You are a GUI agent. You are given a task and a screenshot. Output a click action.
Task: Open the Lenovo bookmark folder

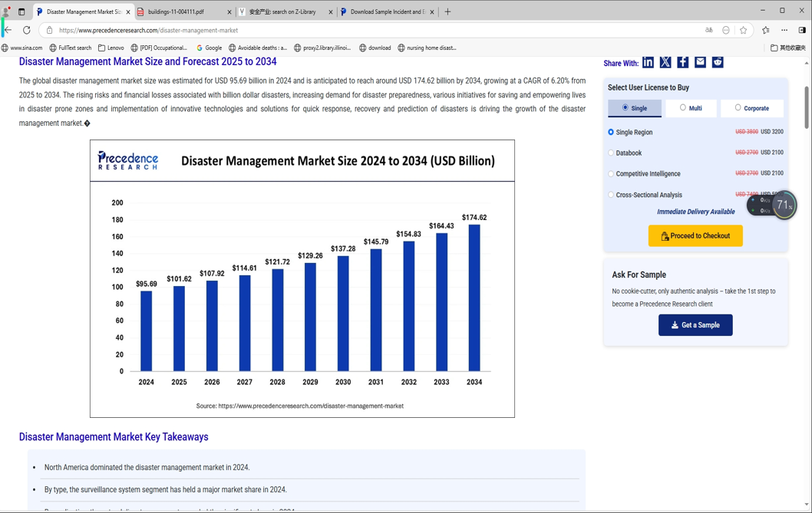tap(111, 48)
